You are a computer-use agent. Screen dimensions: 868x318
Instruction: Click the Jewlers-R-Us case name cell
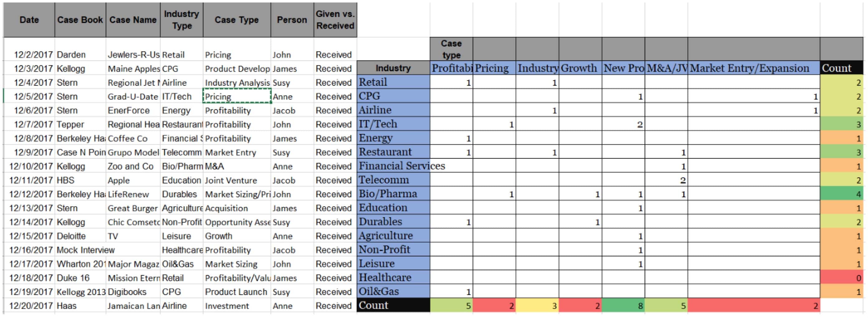coord(133,54)
